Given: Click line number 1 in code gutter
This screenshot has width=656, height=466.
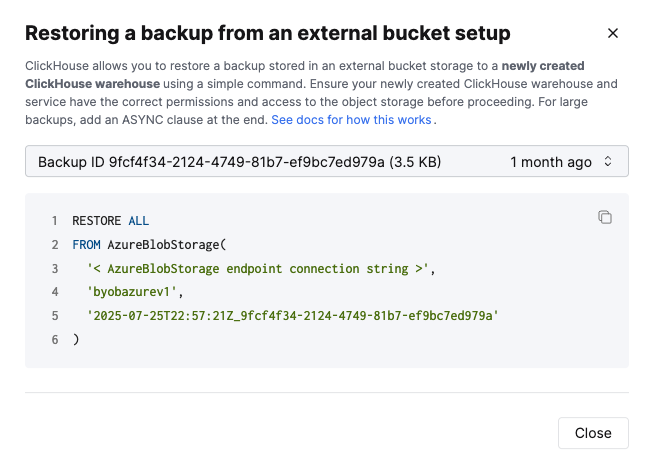Looking at the screenshot, I should coord(54,220).
